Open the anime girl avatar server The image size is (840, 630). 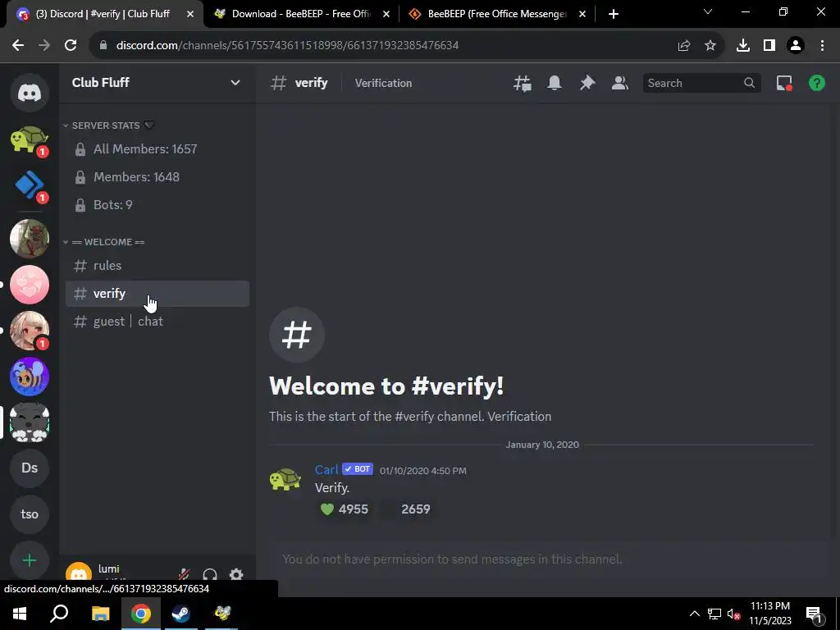click(x=30, y=331)
